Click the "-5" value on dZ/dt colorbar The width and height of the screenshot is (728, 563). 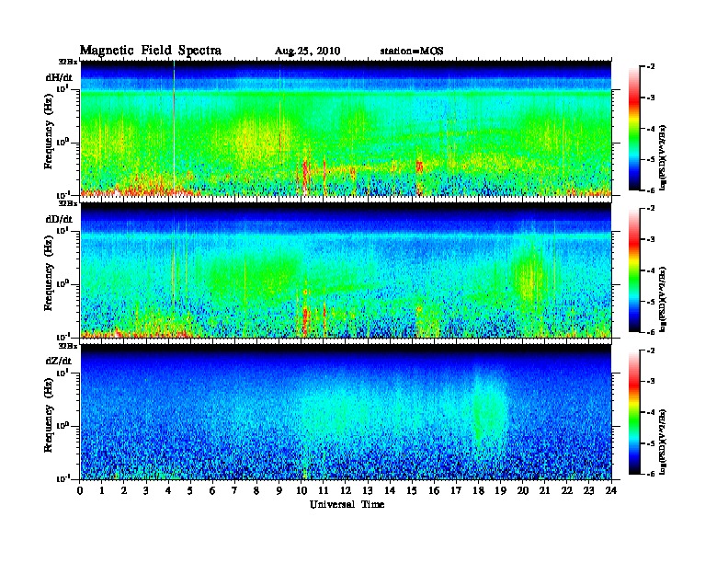(651, 443)
